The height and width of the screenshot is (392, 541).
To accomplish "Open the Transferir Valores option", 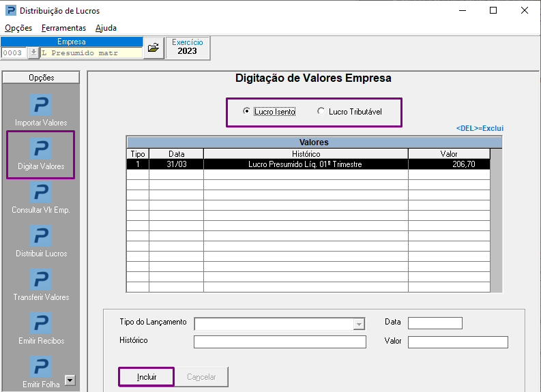I will pyautogui.click(x=41, y=285).
